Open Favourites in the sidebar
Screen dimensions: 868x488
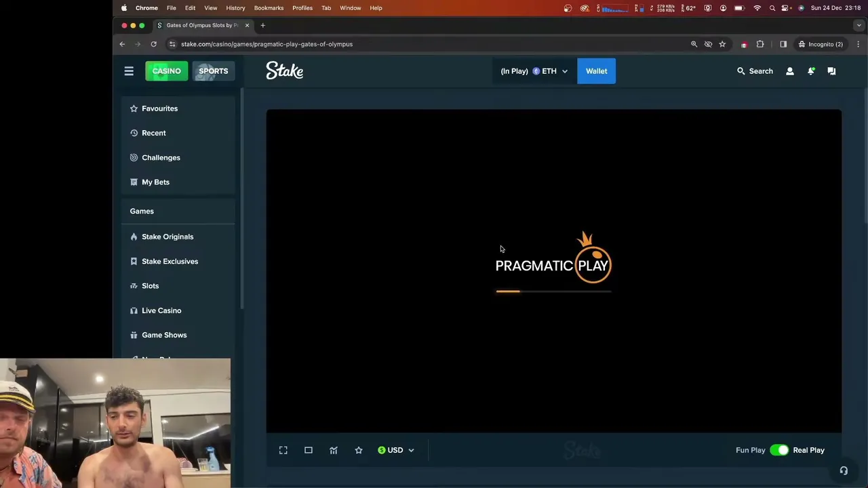click(x=178, y=108)
